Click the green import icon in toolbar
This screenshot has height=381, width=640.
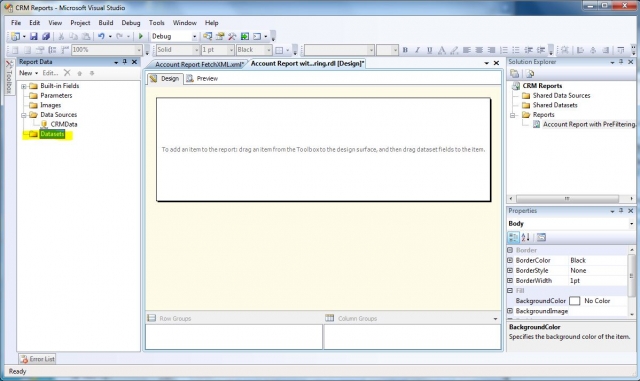[244, 36]
